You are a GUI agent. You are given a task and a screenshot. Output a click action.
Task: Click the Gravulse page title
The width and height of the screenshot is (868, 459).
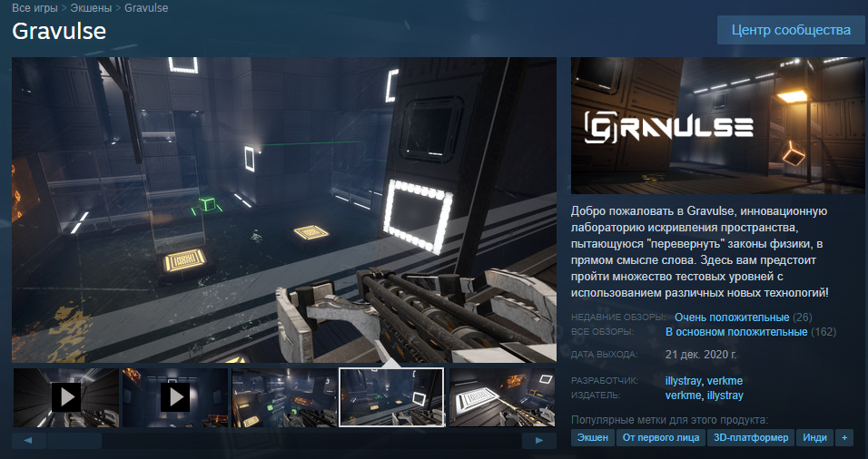tap(59, 31)
